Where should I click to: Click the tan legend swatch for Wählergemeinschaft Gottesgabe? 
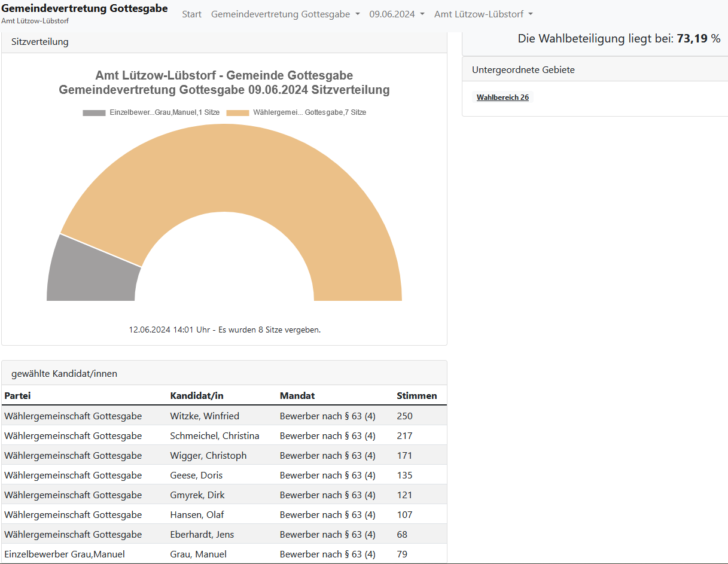tap(237, 112)
